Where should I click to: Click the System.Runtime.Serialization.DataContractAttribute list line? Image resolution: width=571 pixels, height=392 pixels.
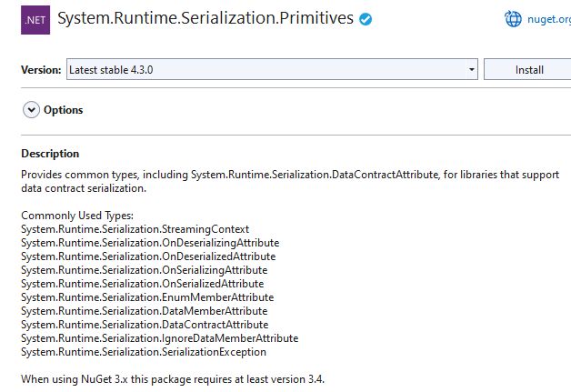[x=145, y=325]
